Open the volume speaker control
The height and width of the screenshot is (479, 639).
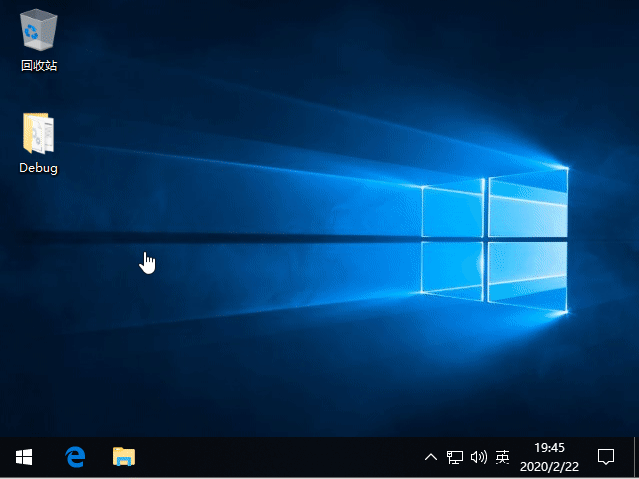(479, 457)
